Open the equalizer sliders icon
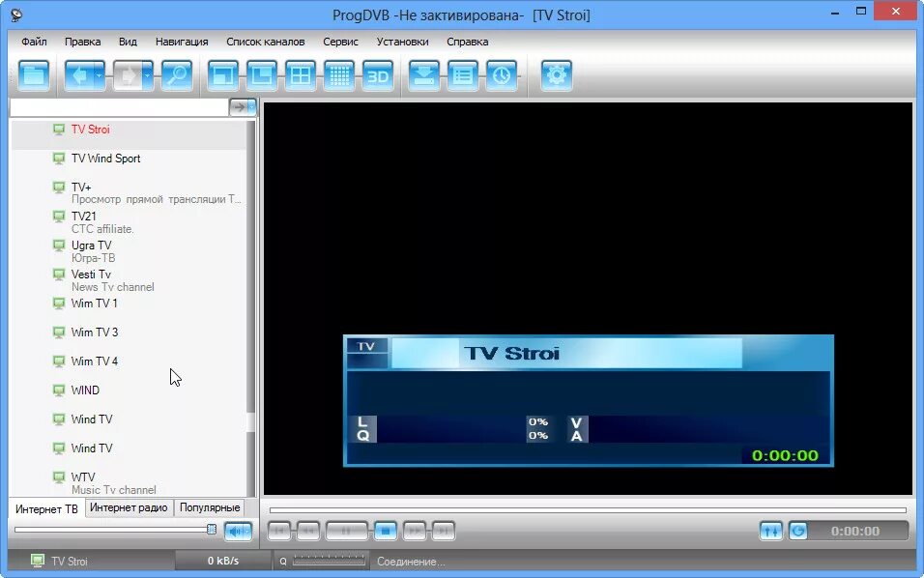The image size is (924, 578). pyautogui.click(x=770, y=531)
